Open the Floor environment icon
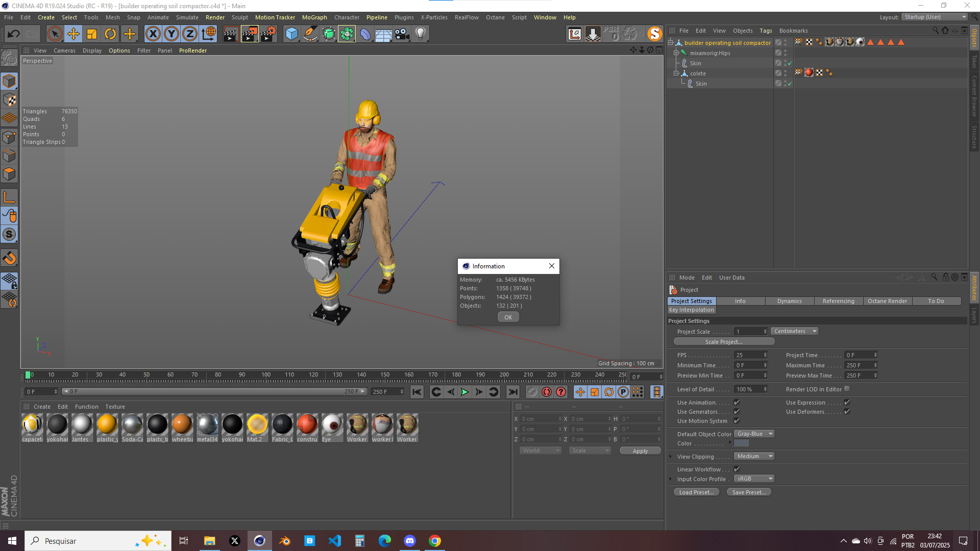The height and width of the screenshot is (551, 980). pyautogui.click(x=383, y=34)
